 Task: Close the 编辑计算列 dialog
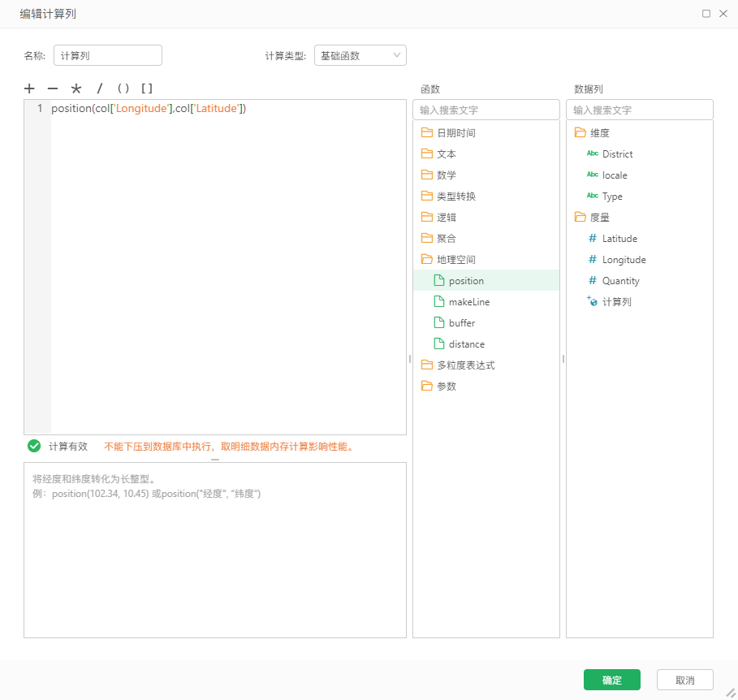(723, 14)
